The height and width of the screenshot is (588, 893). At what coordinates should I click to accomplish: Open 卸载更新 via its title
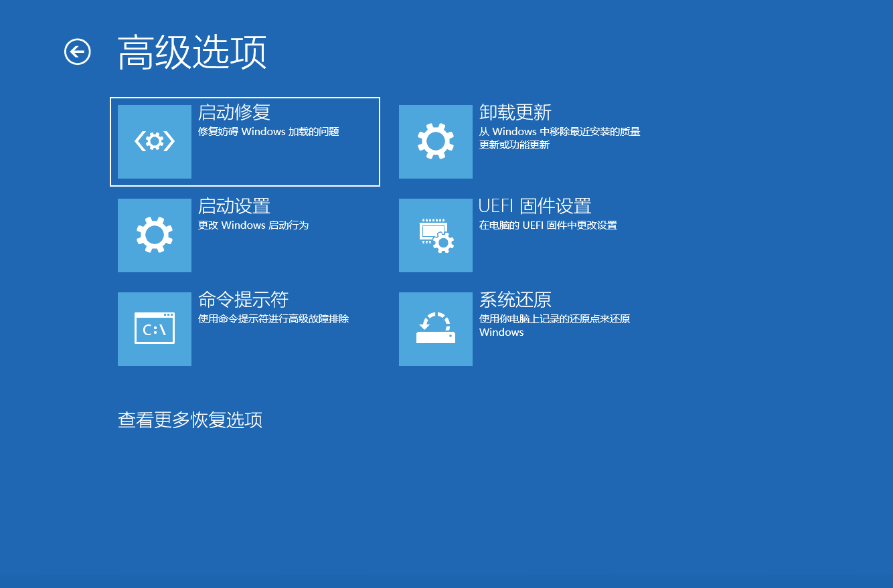515,112
